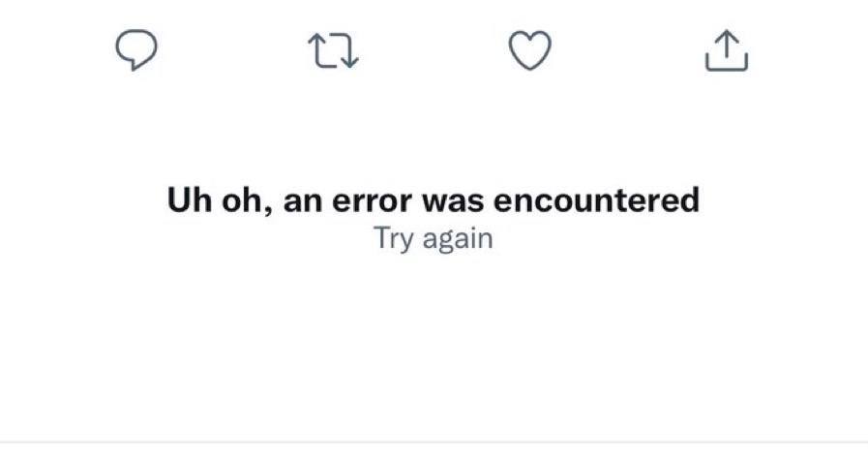
Task: Toggle the retweet state with arrows icon
Action: [333, 50]
